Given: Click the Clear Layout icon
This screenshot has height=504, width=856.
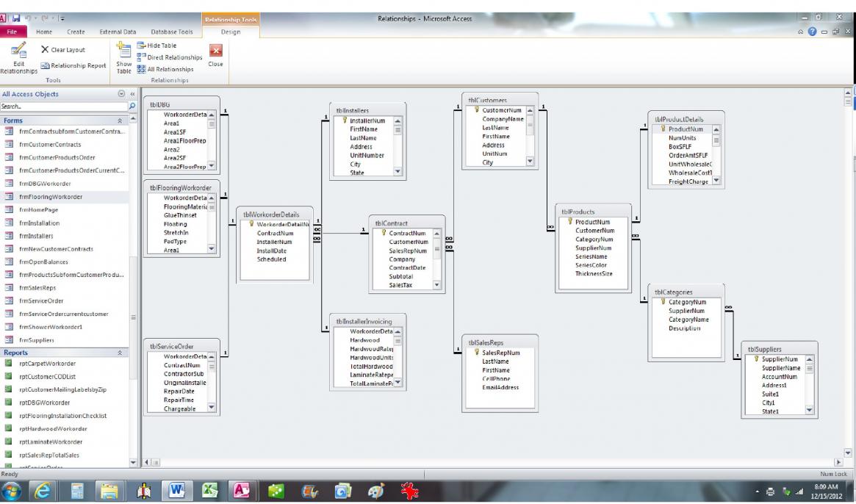Looking at the screenshot, I should (x=45, y=49).
